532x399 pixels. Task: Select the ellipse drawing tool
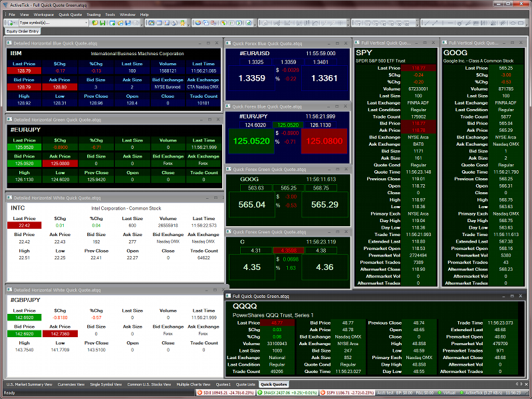click(x=513, y=23)
